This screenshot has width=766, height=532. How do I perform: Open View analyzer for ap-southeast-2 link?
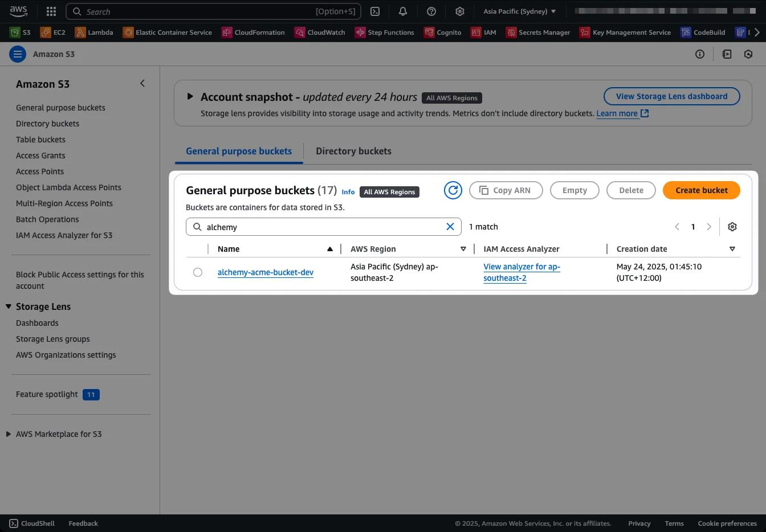(x=521, y=272)
